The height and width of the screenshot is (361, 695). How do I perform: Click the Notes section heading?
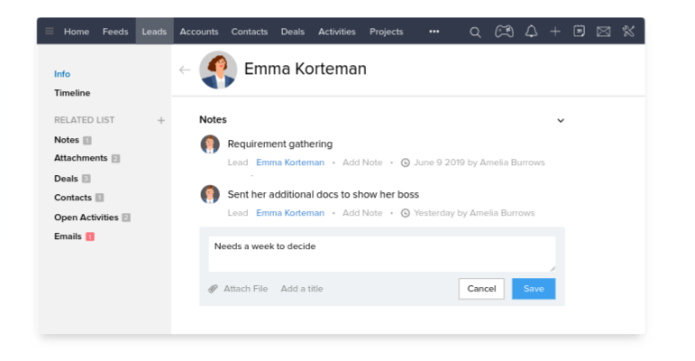coord(213,120)
